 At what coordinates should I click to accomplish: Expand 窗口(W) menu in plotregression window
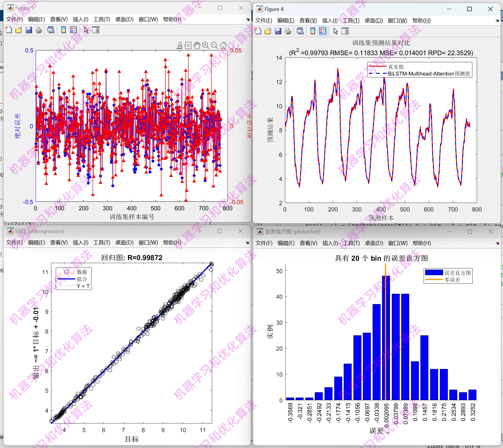click(148, 243)
